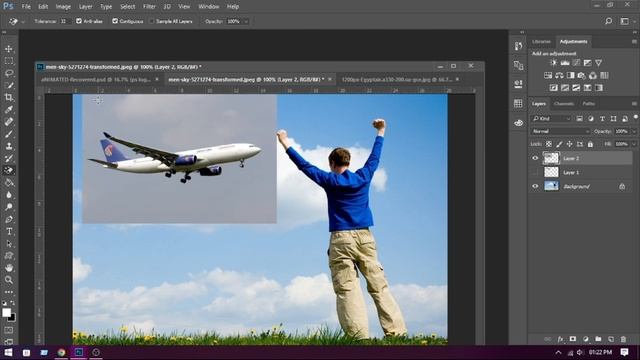
Task: Switch to the Paths tab
Action: pyautogui.click(x=588, y=104)
